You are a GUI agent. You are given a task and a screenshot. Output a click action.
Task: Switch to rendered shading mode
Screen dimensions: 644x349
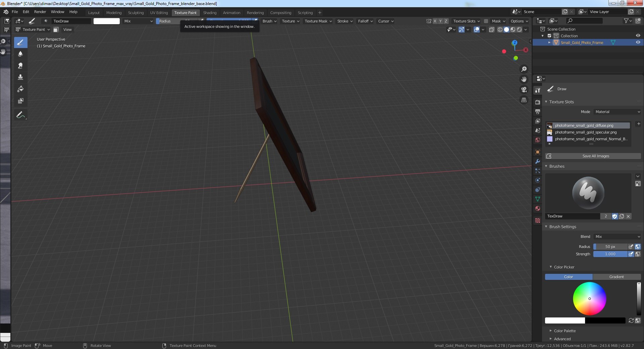point(519,30)
